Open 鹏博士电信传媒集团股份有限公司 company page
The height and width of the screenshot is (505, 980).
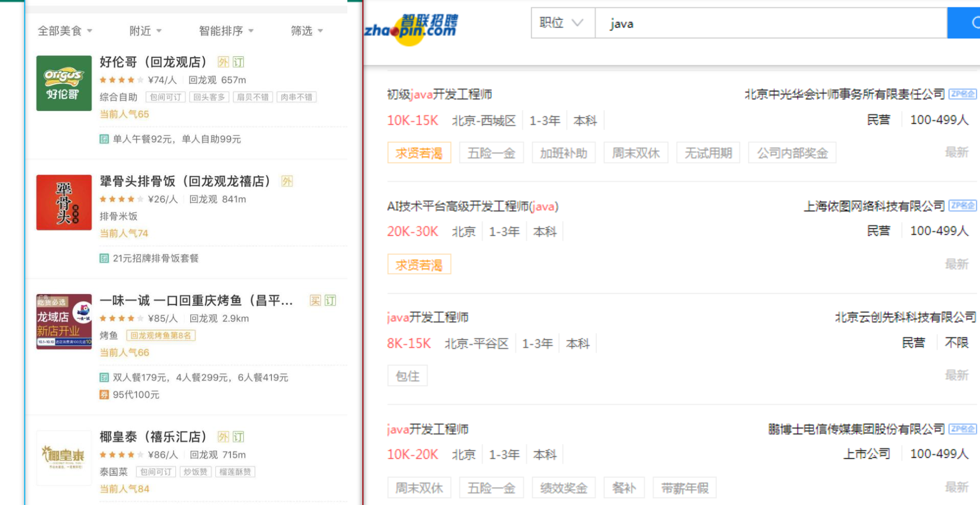click(x=856, y=429)
